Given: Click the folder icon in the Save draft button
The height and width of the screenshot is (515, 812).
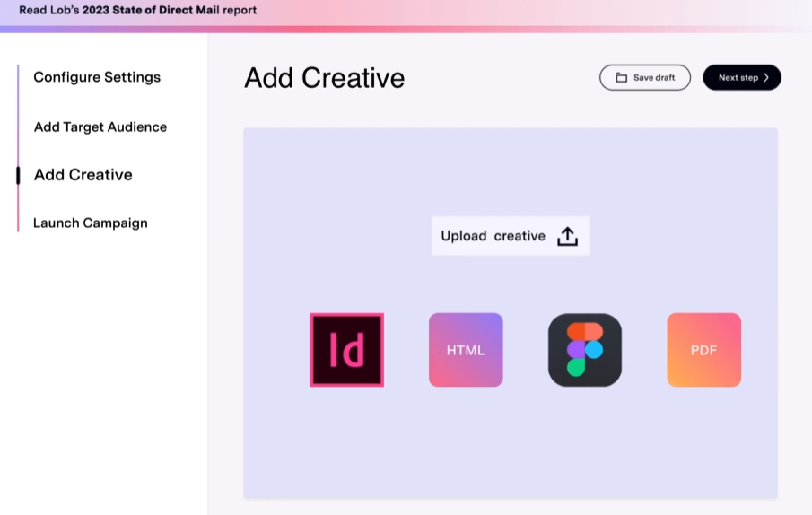Looking at the screenshot, I should pyautogui.click(x=621, y=78).
